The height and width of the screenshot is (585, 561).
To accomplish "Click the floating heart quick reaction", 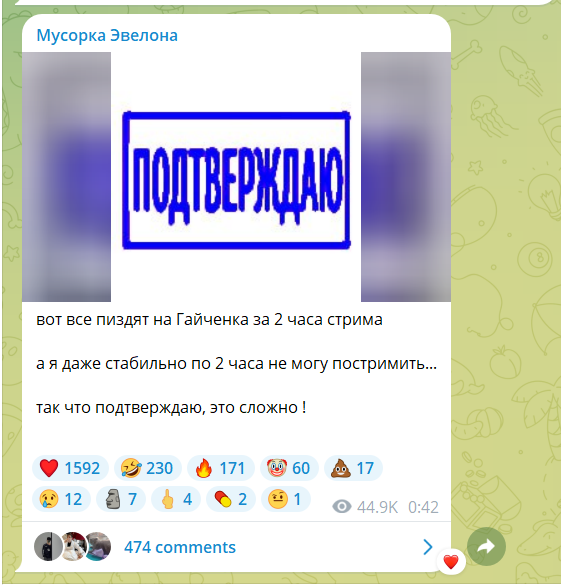I will click(451, 562).
